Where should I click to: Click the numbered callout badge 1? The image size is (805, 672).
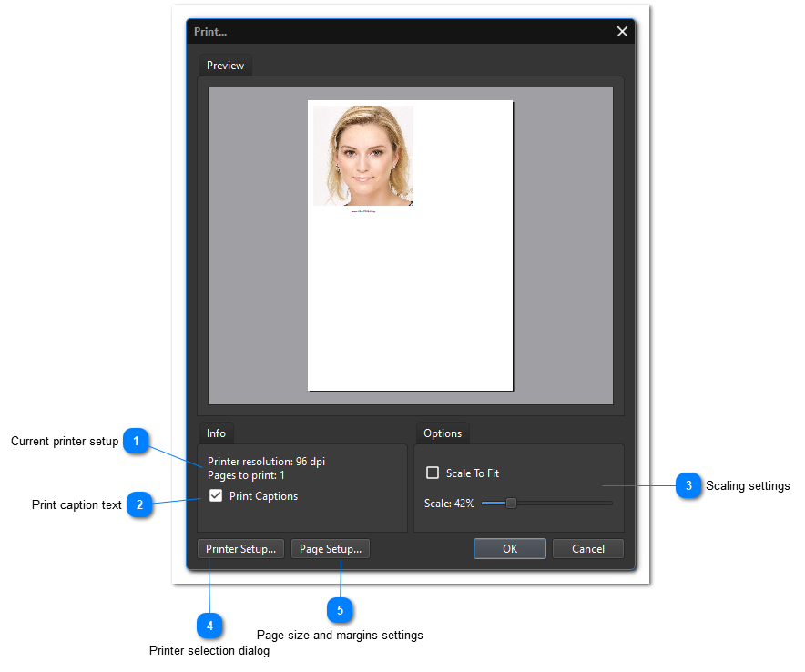click(x=136, y=442)
